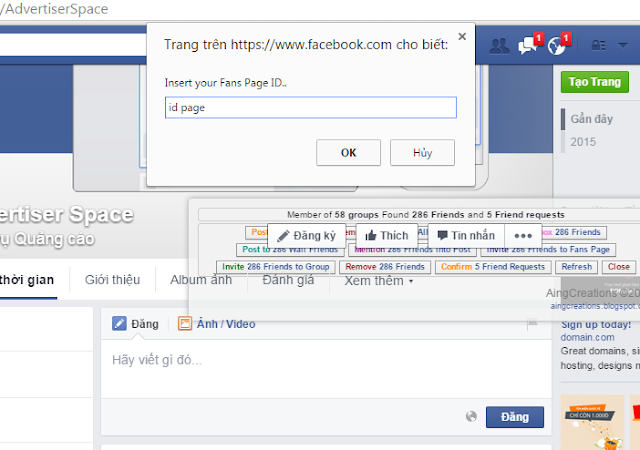Click the green Tạo Trang button
Viewport: 640px width, 450px height.
(x=595, y=82)
